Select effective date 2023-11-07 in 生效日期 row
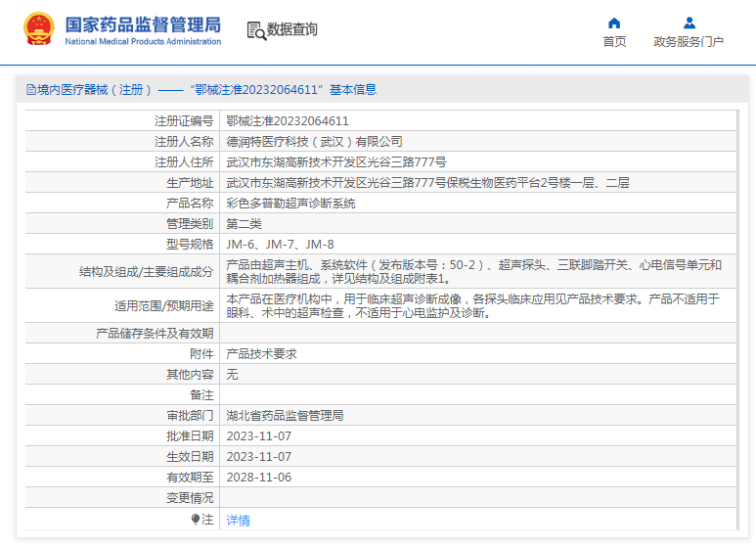 point(259,457)
